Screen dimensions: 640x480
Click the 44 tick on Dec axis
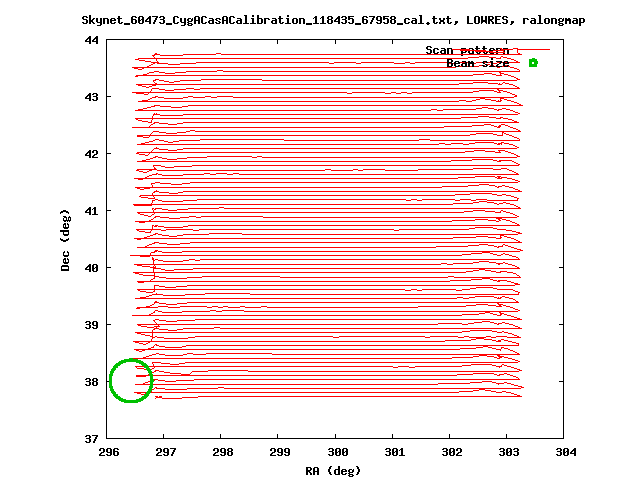click(x=91, y=40)
